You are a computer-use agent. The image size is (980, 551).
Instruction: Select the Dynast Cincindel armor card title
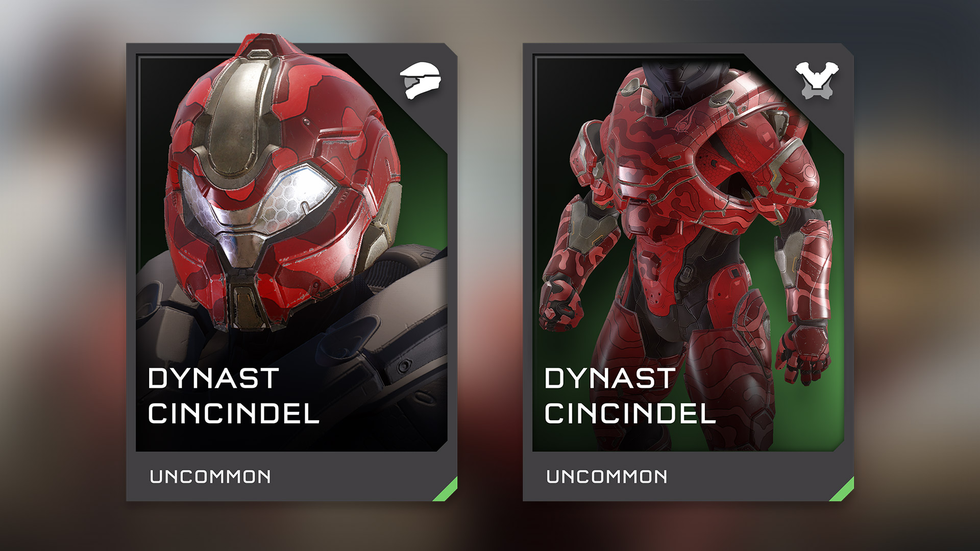[630, 396]
